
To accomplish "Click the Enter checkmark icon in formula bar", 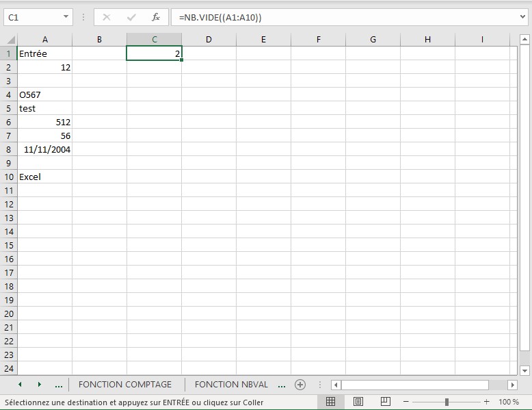I will [131, 17].
